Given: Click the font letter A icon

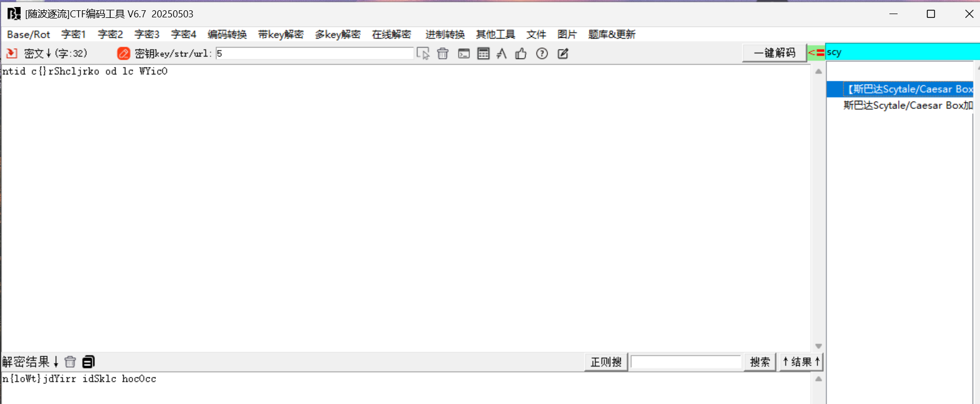Looking at the screenshot, I should [502, 53].
